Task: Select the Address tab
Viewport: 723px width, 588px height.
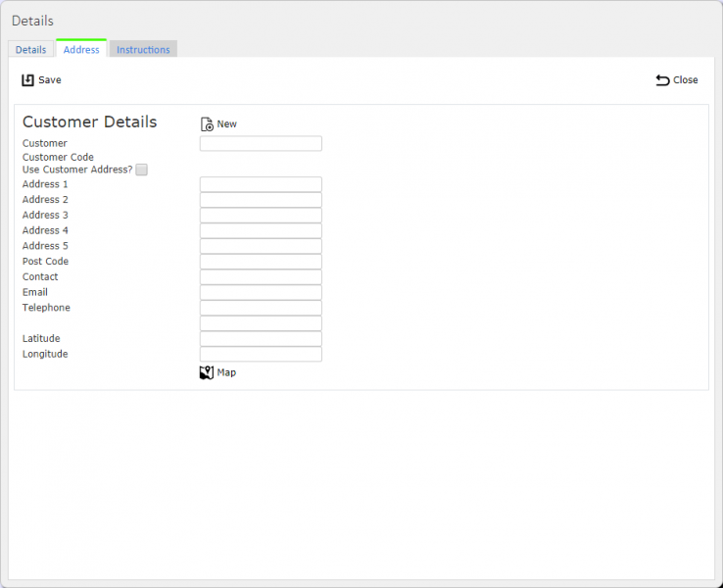Action: point(81,49)
